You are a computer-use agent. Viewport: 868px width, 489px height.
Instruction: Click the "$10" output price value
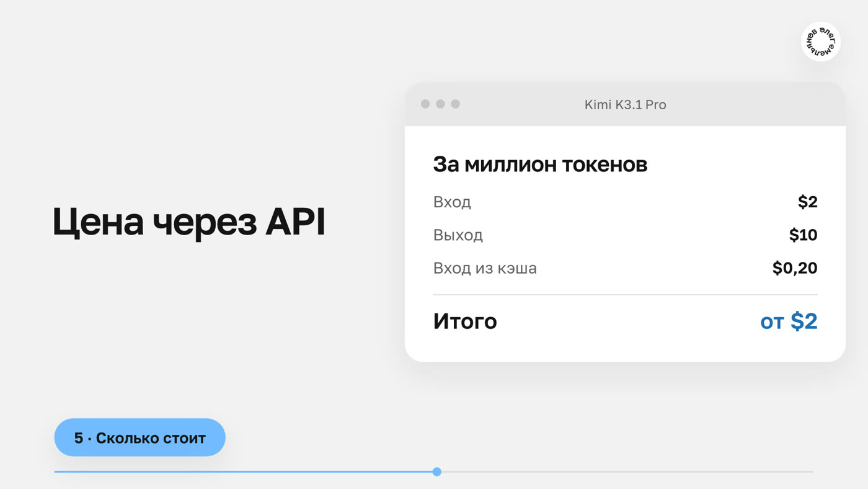[x=803, y=235]
